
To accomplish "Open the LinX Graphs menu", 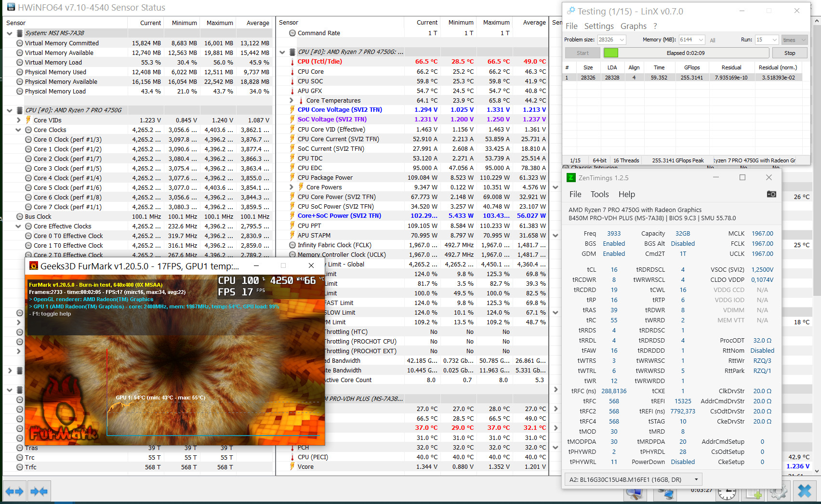I will coord(634,26).
